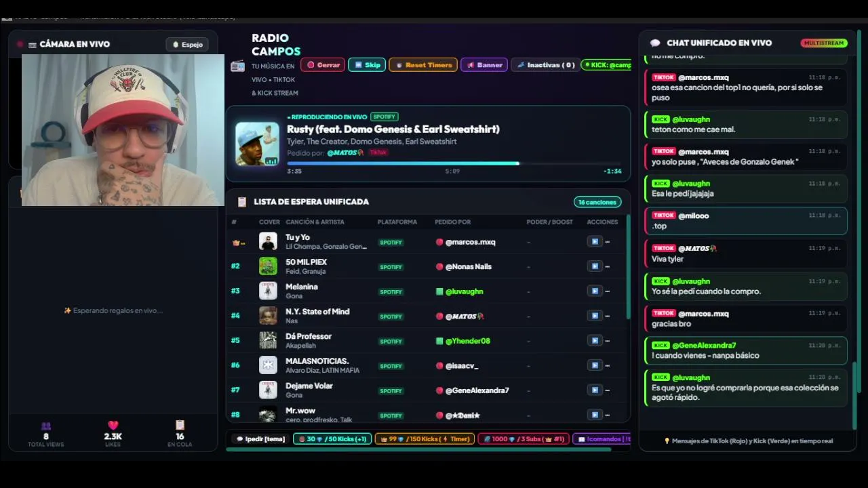This screenshot has width=868, height=488.
Task: Show Inactivas (0) list
Action: (545, 65)
